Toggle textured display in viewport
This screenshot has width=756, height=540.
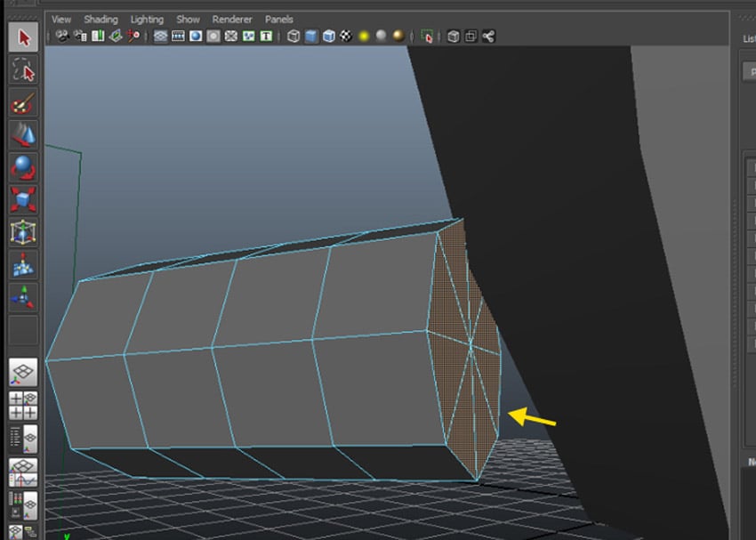[346, 36]
